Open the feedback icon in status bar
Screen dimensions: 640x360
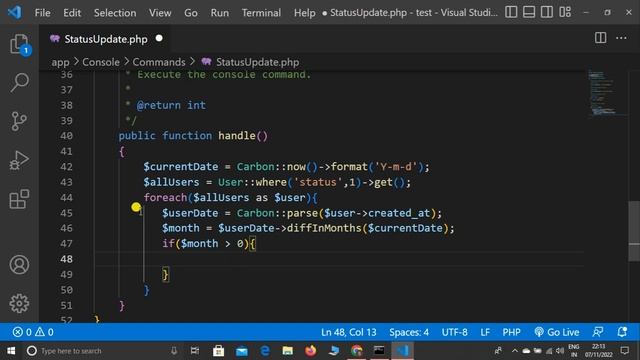pos(598,332)
